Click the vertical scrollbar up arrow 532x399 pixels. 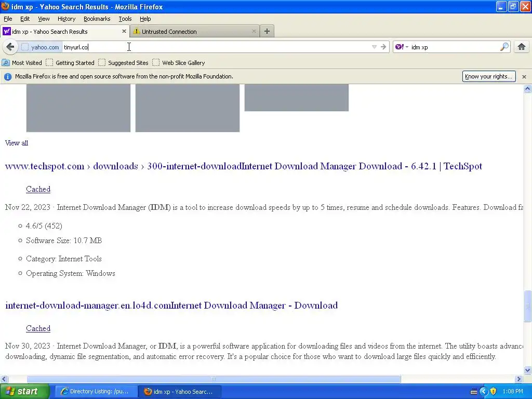coord(527,88)
